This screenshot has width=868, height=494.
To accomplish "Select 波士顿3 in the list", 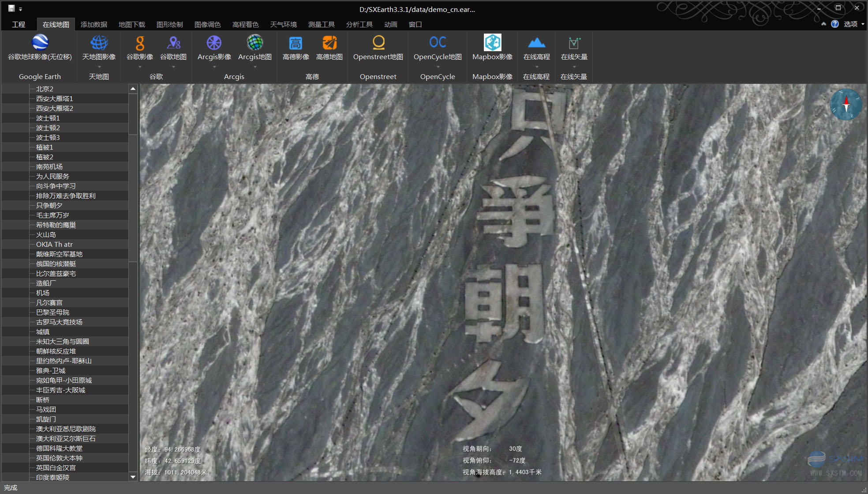I will pos(48,137).
